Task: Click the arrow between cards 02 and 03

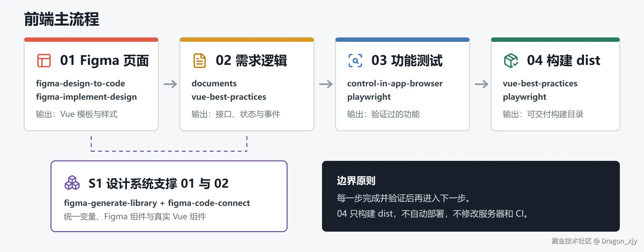Action: [x=326, y=84]
